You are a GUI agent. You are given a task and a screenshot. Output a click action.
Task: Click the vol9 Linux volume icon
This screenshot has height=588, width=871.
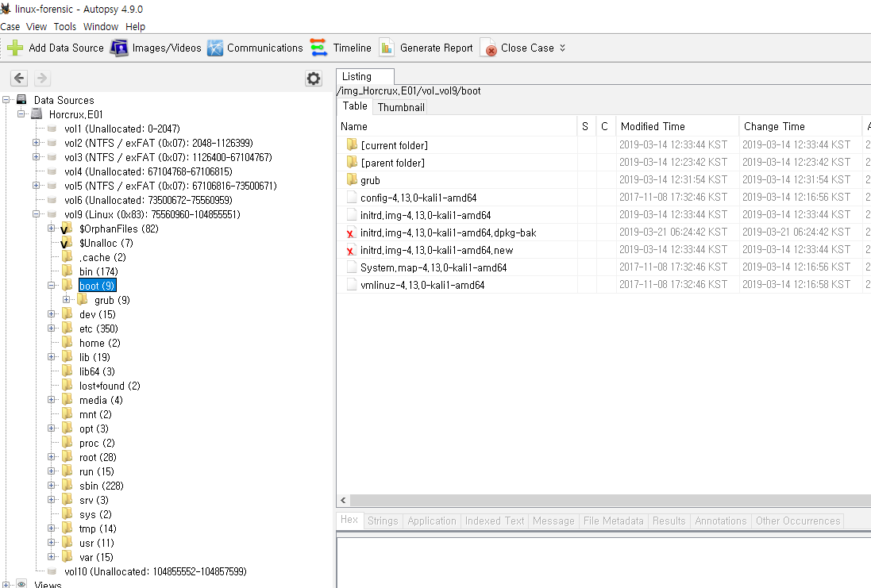[x=52, y=214]
